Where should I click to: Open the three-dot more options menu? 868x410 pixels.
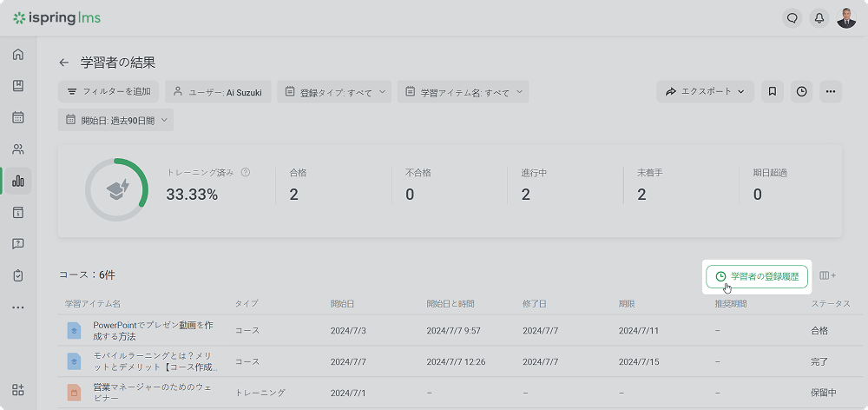coord(831,91)
